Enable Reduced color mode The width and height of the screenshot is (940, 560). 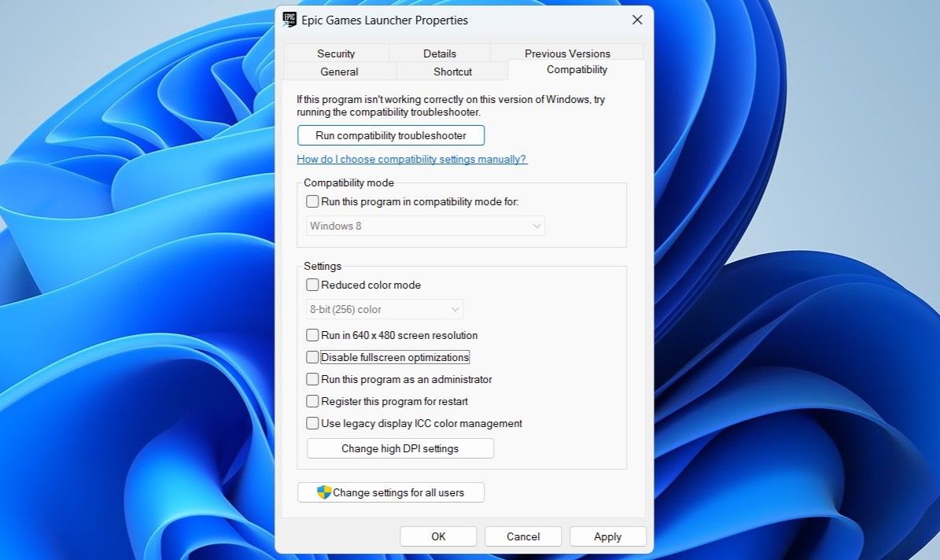(x=312, y=285)
